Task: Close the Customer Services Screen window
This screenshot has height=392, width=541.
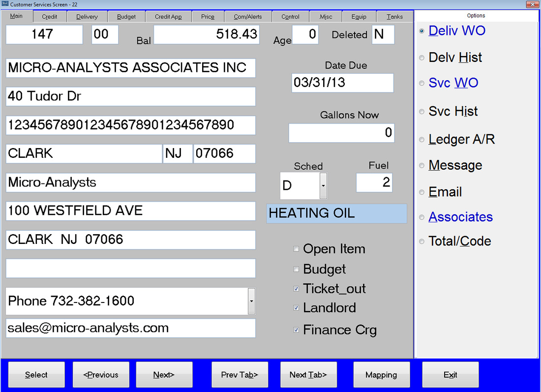Action: pos(532,4)
